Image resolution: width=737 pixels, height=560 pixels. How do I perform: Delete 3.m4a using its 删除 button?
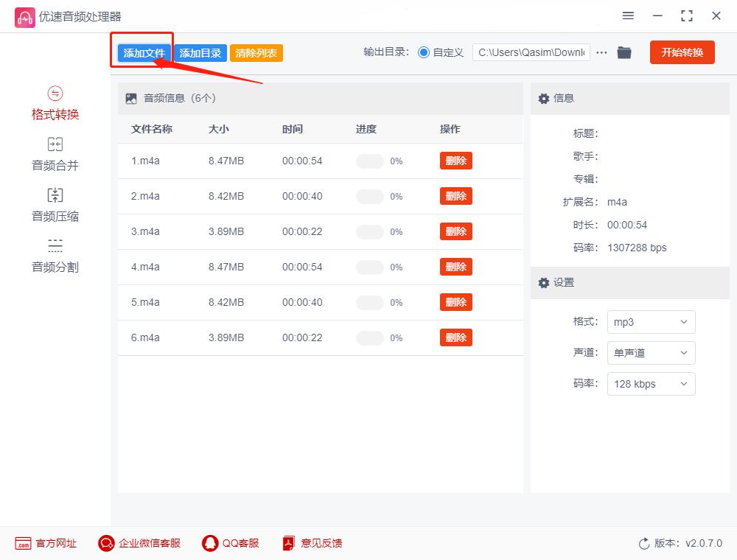(x=455, y=231)
